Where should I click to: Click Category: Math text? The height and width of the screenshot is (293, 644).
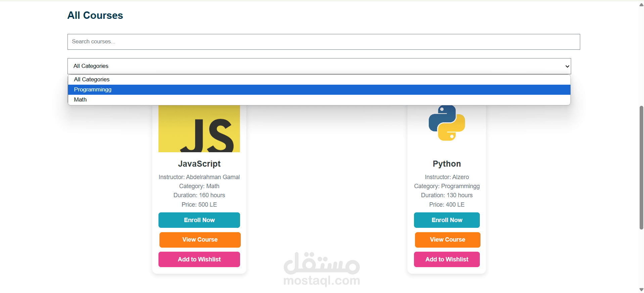(199, 186)
